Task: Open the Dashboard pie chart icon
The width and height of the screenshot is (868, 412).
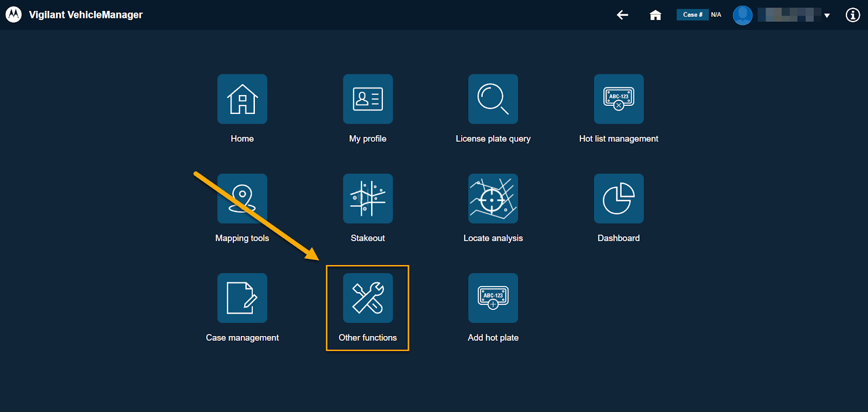Action: [618, 198]
